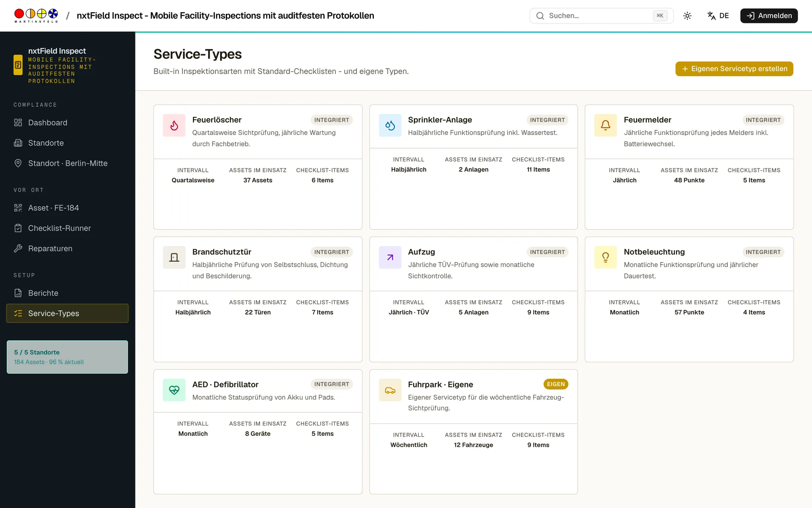The height and width of the screenshot is (508, 812).
Task: Click the Service-Types checklist icon
Action: point(18,313)
